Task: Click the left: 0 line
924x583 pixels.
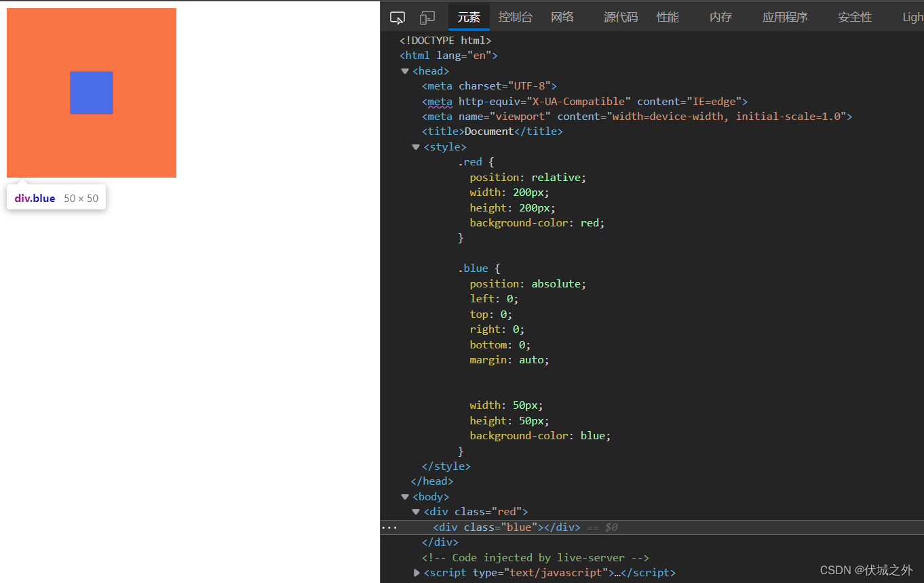Action: click(x=494, y=299)
